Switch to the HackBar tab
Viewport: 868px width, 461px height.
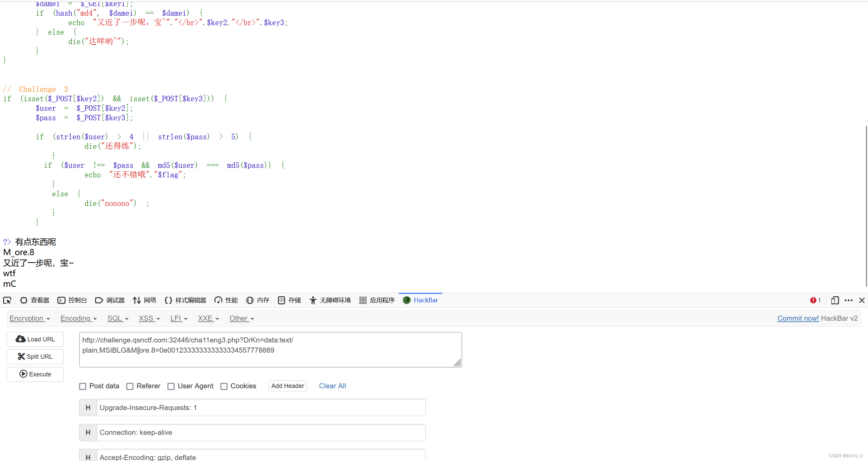(x=420, y=300)
